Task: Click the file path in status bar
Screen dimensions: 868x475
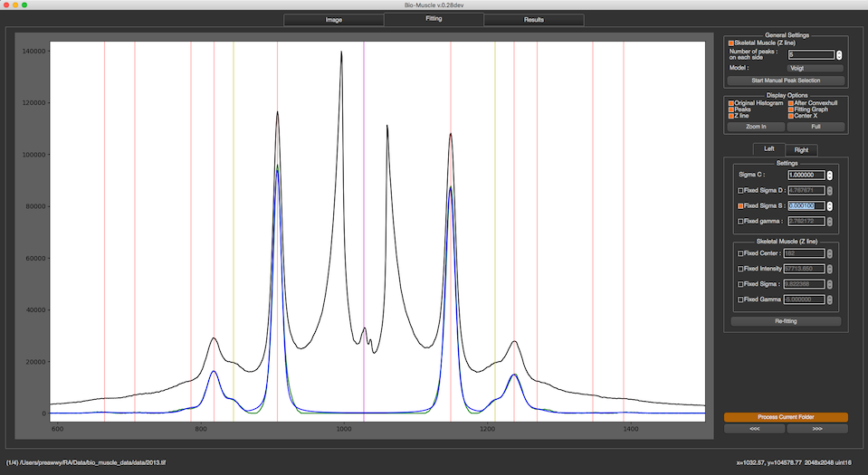Action: pyautogui.click(x=86, y=463)
